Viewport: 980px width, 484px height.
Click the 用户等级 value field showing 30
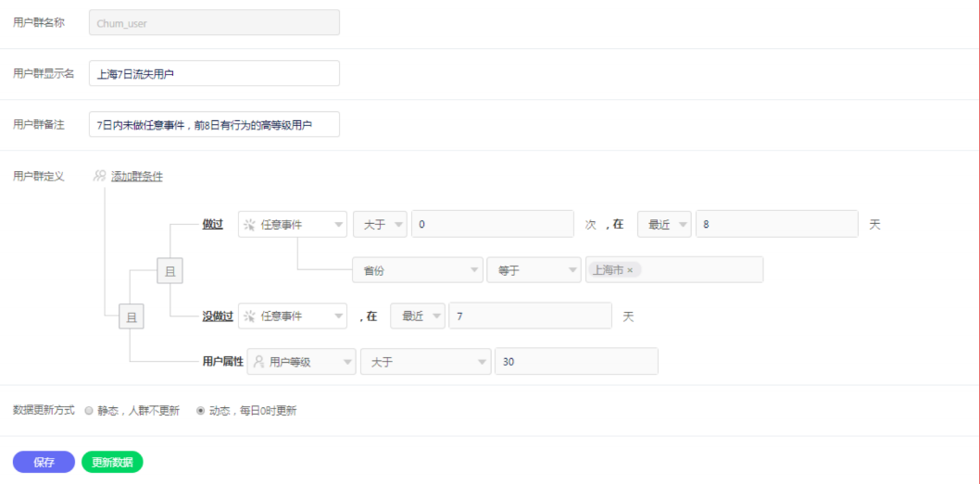click(x=576, y=362)
